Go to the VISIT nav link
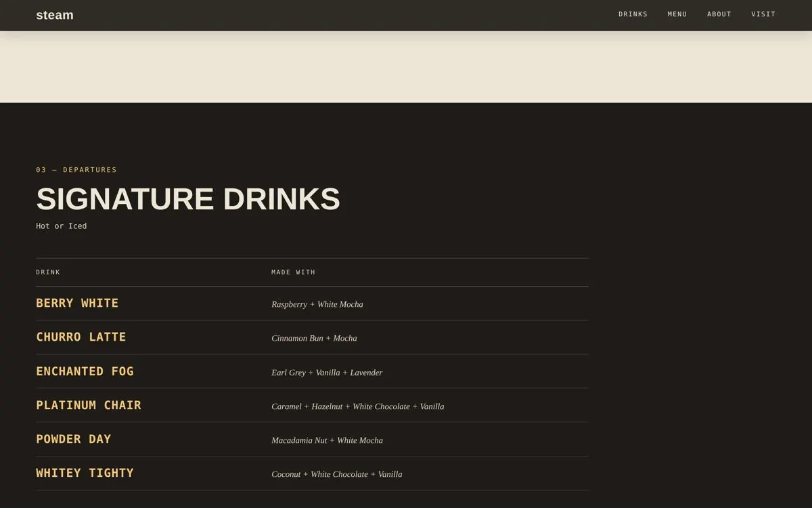 pos(763,14)
